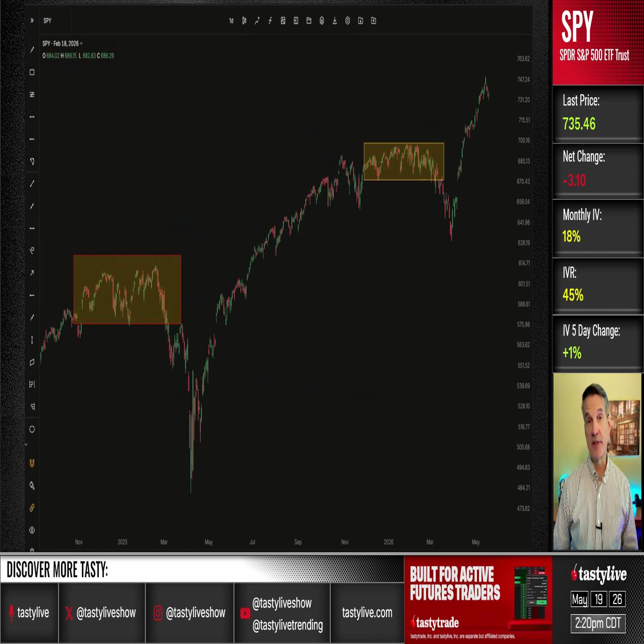Open the 1d timeframe selector

(231, 21)
